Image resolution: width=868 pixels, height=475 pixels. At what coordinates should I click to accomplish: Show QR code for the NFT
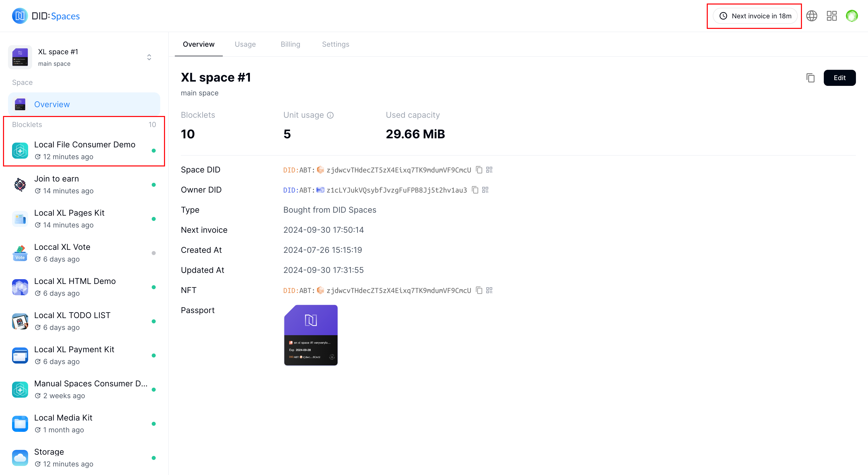(489, 290)
